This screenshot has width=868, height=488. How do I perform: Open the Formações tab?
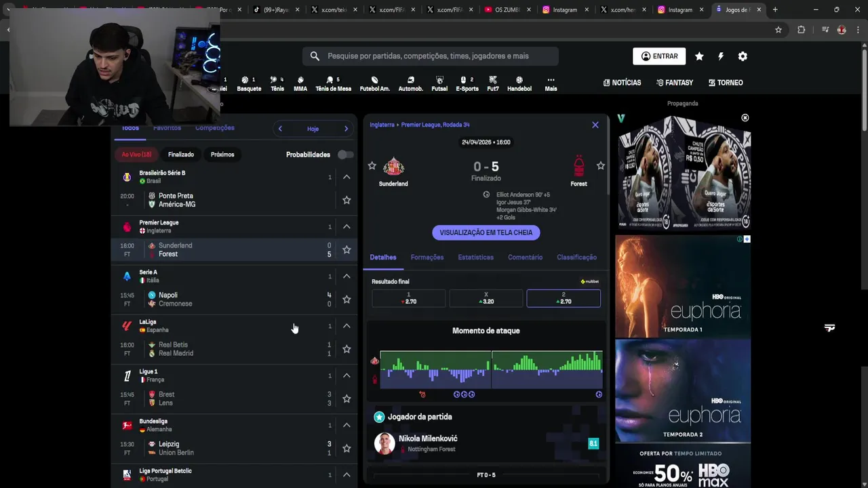[x=427, y=258]
